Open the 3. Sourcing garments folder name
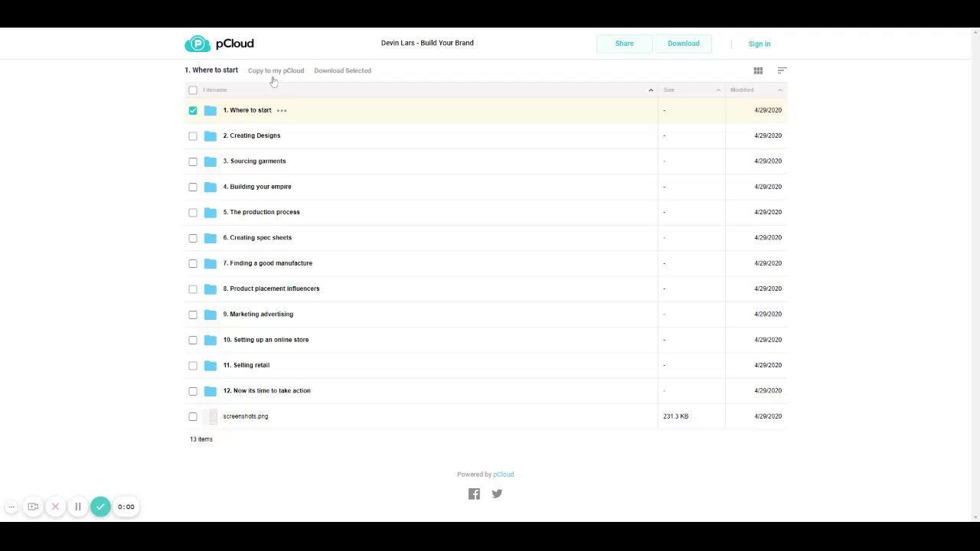Image resolution: width=980 pixels, height=551 pixels. [x=254, y=161]
